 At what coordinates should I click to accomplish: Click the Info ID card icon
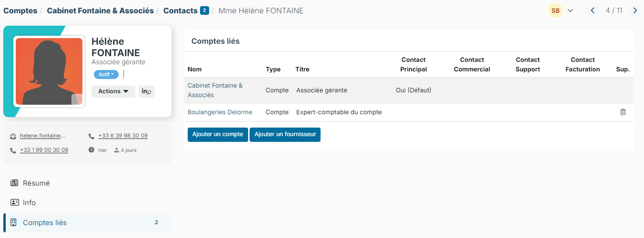[14, 202]
